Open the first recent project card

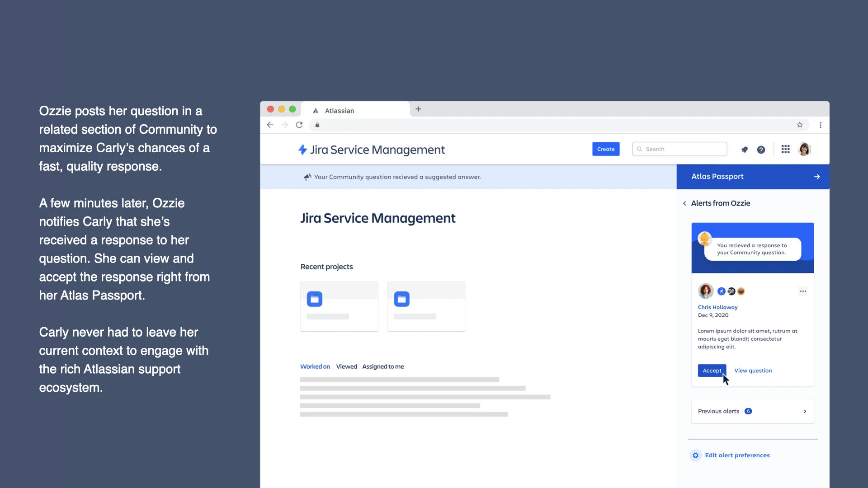339,306
